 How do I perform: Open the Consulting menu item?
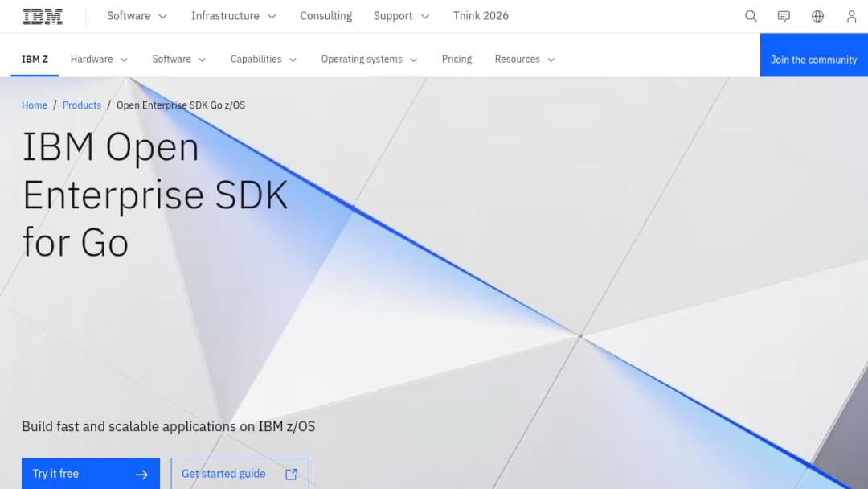click(326, 16)
